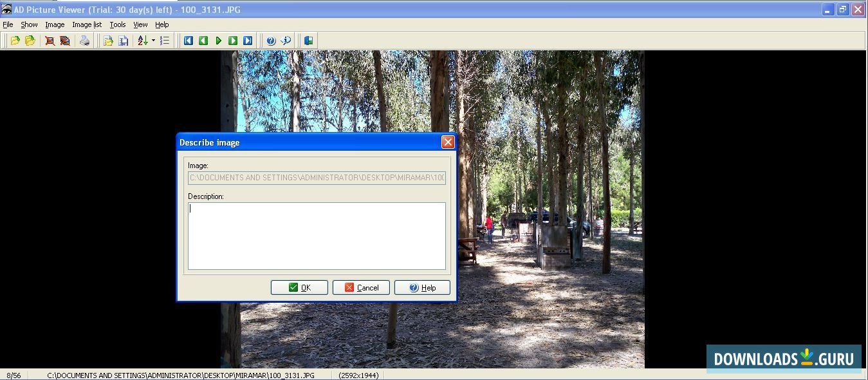This screenshot has width=868, height=380.
Task: Open the View menu
Action: (140, 24)
